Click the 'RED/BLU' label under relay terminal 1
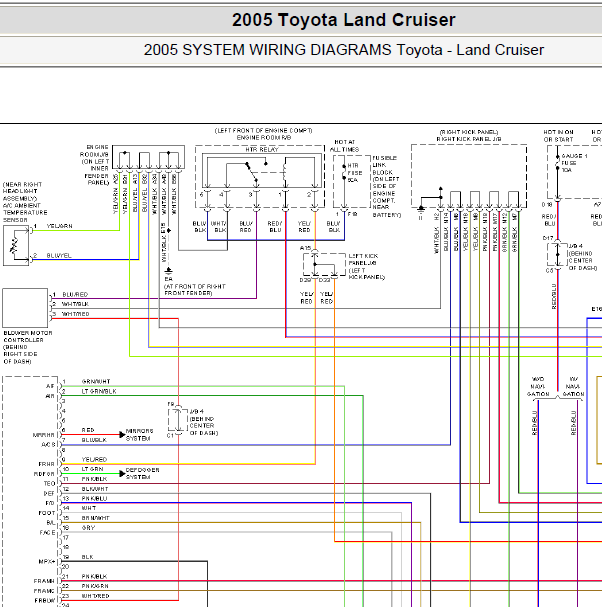Screen dimensions: 602x607 [275, 227]
